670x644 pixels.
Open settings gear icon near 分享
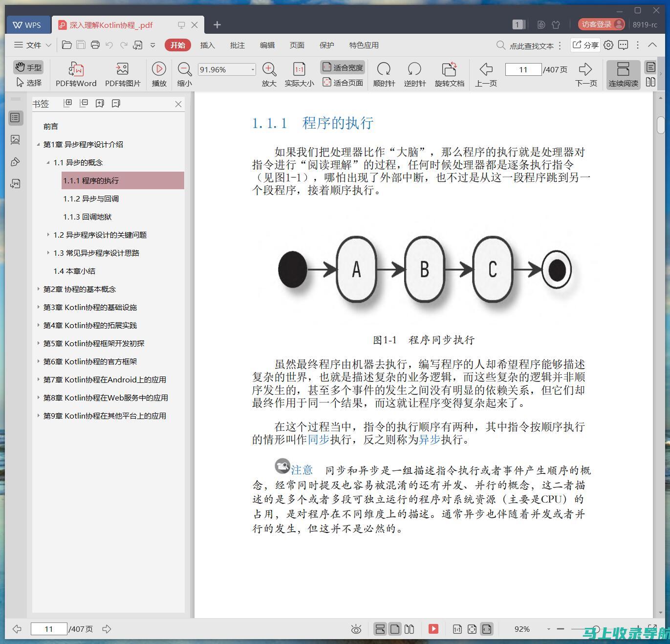pos(608,45)
